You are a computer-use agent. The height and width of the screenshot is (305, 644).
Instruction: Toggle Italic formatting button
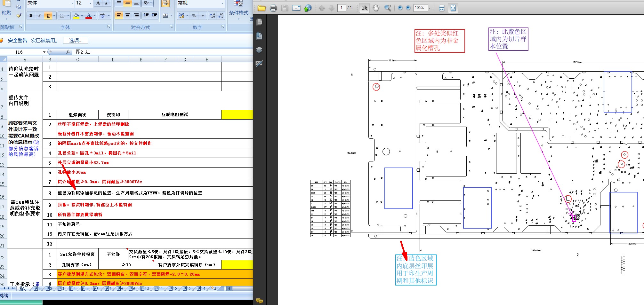39,15
